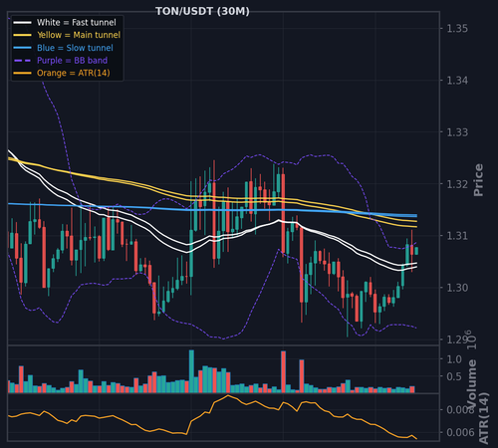This screenshot has height=448, width=498.
Task: Click the Volume axis title
Action: click(471, 383)
